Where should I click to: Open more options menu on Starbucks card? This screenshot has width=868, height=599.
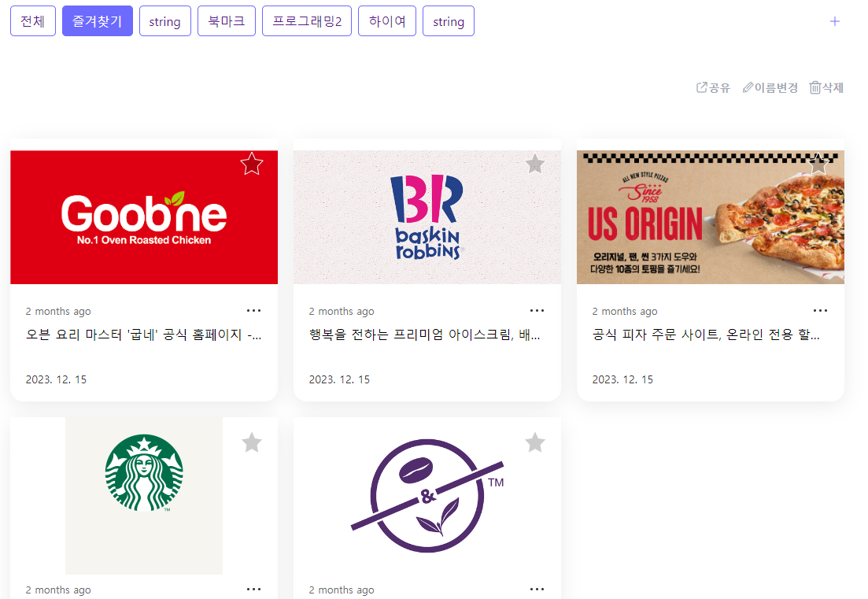pyautogui.click(x=253, y=589)
